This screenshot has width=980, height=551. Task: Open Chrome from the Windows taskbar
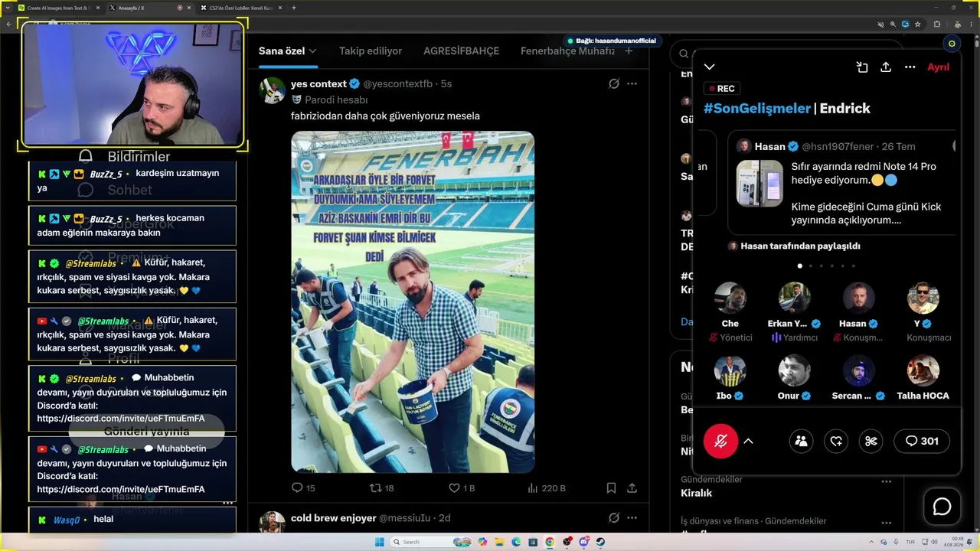tap(550, 542)
